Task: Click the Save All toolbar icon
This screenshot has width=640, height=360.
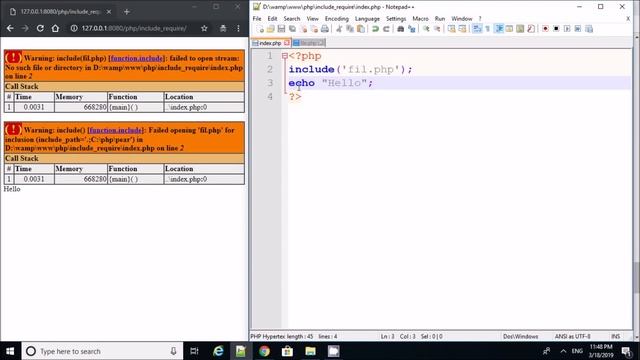Action: (292, 29)
